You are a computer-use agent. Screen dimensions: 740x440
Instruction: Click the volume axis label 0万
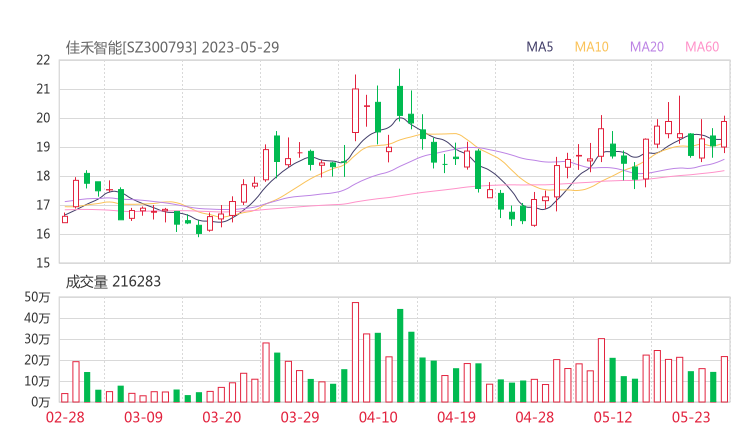[41, 402]
